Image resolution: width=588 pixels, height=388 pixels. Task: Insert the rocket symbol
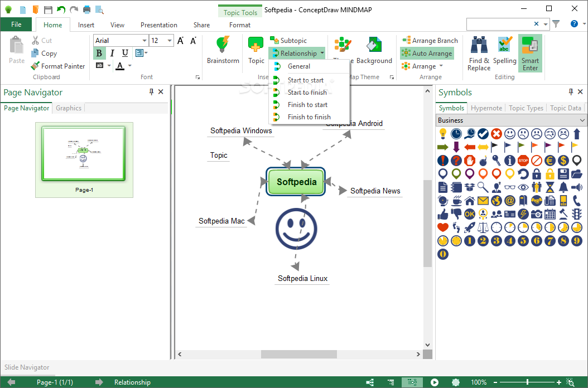point(470,227)
